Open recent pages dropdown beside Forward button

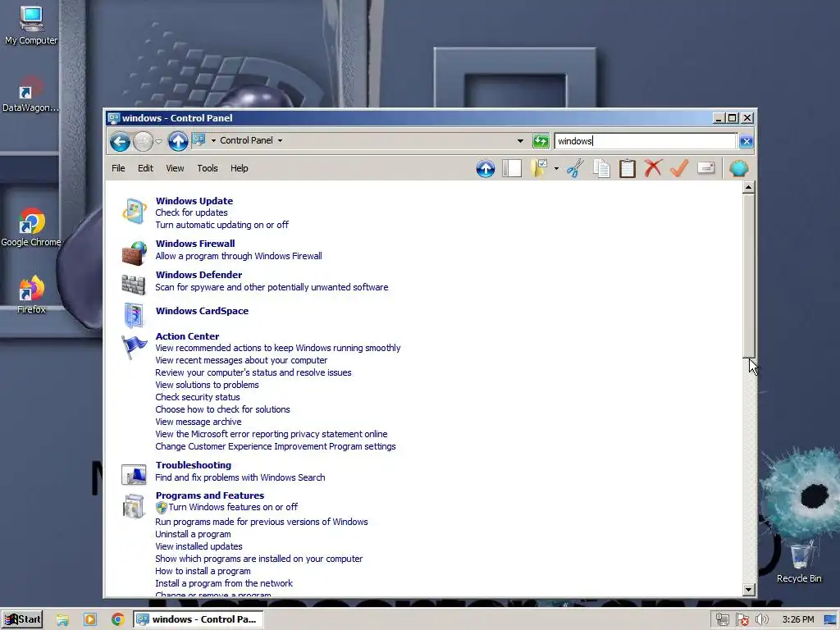tap(158, 141)
